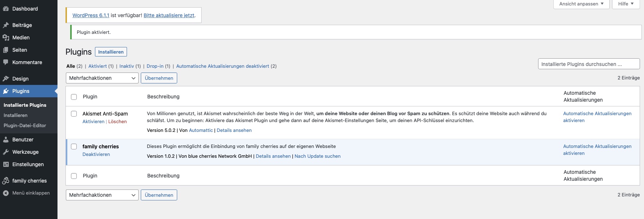This screenshot has width=644, height=219.
Task: Click the Medien media icon
Action: 6,38
